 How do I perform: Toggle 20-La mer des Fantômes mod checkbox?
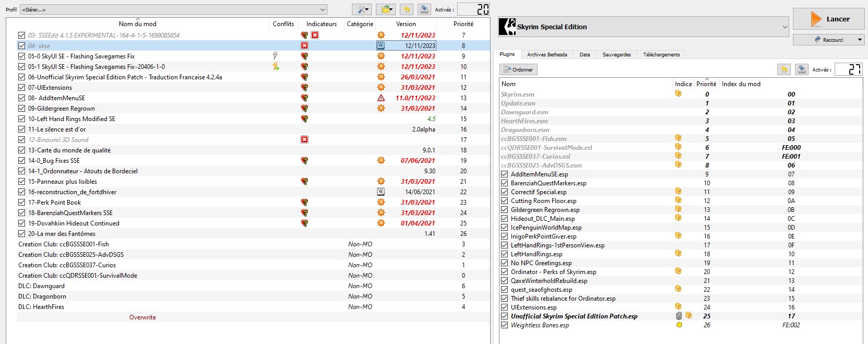click(21, 233)
